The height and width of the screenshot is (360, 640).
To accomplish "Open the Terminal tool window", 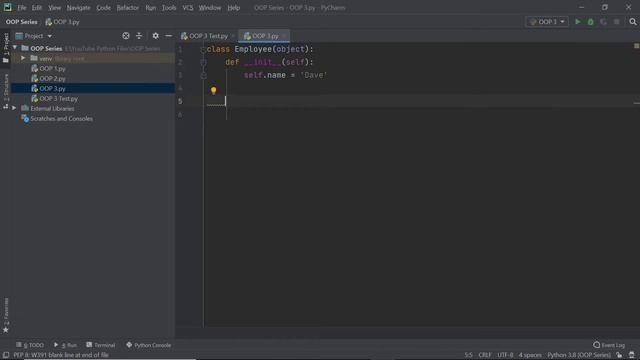I will 100,345.
